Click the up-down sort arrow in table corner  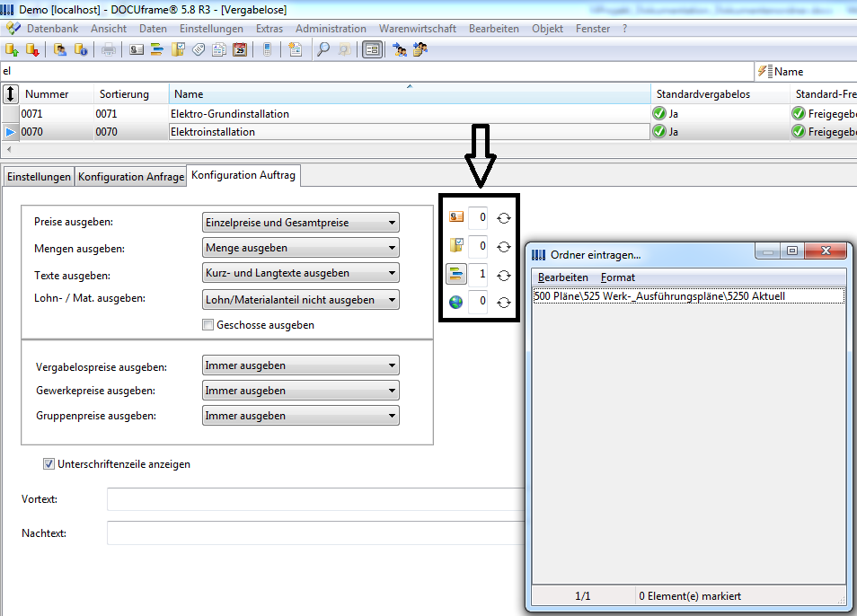pyautogui.click(x=11, y=94)
